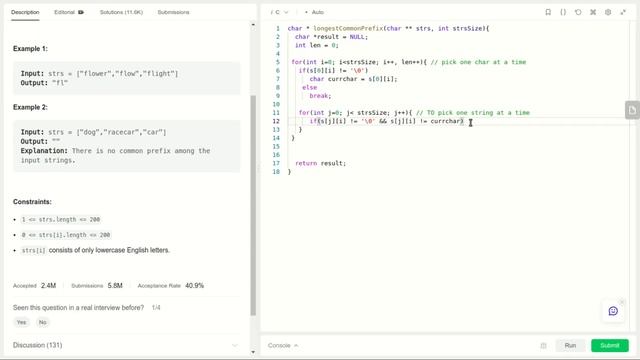Click the scroll down arrow in description panel
The width and height of the screenshot is (640, 360).
tap(253, 352)
